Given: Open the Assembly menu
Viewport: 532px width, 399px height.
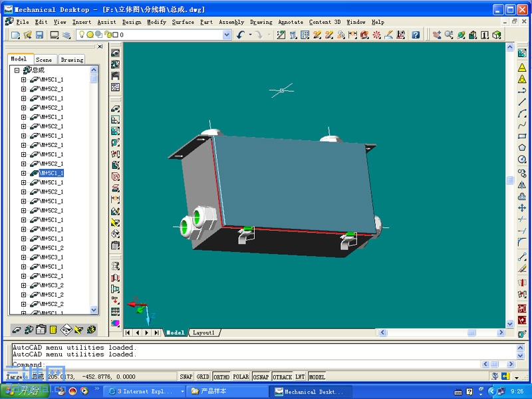Looking at the screenshot, I should tap(231, 22).
